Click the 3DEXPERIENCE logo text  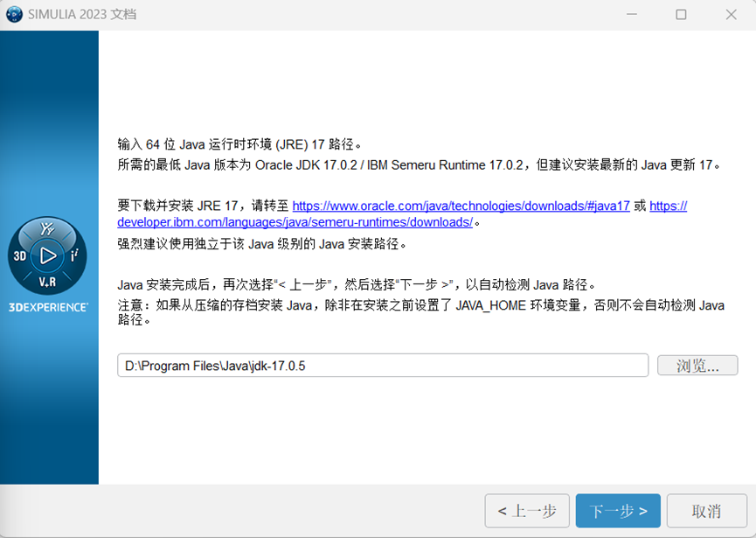(x=48, y=308)
